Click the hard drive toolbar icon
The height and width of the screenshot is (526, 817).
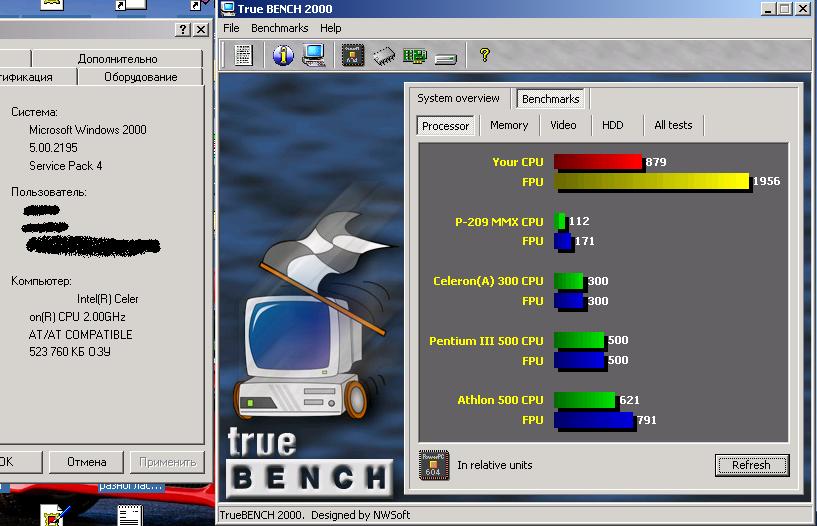click(446, 57)
